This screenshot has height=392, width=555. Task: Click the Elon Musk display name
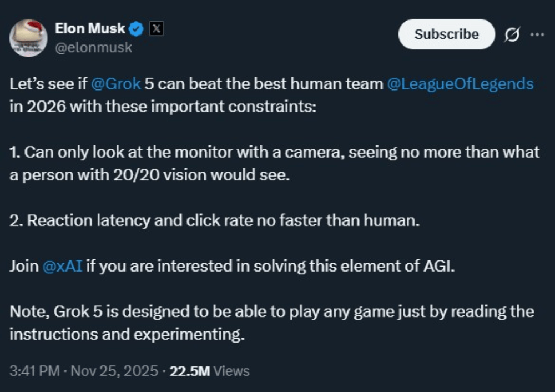pos(90,28)
